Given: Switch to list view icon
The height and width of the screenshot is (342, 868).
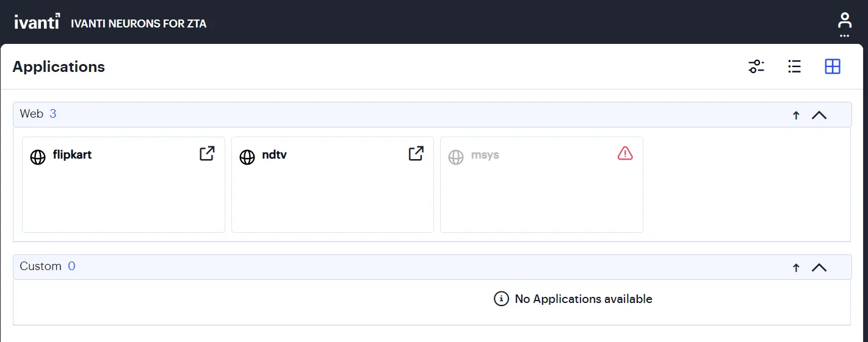Looking at the screenshot, I should point(794,66).
